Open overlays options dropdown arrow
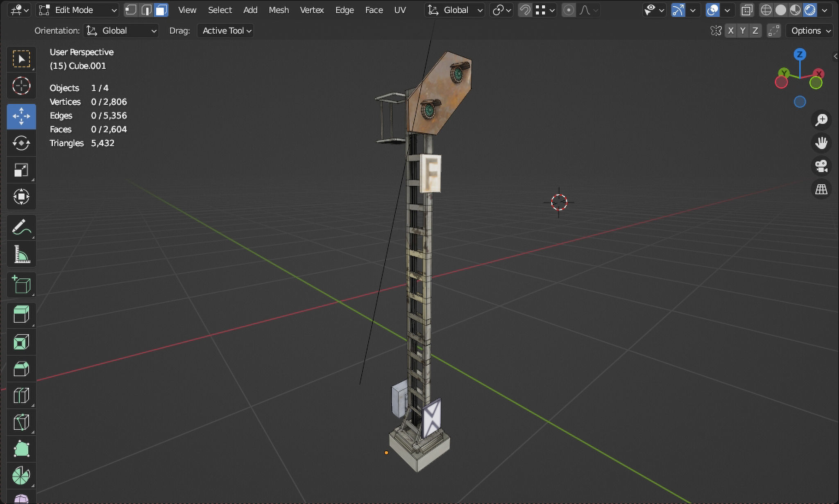 coord(727,10)
